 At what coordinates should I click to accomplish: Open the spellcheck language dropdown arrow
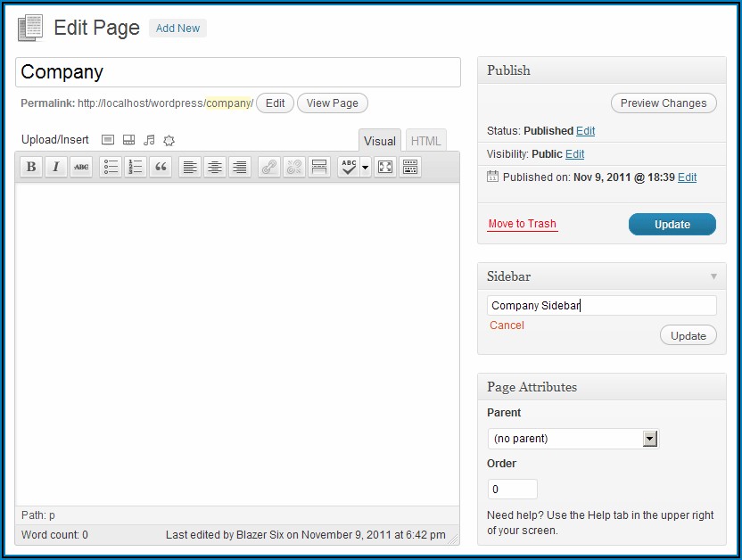[x=366, y=167]
